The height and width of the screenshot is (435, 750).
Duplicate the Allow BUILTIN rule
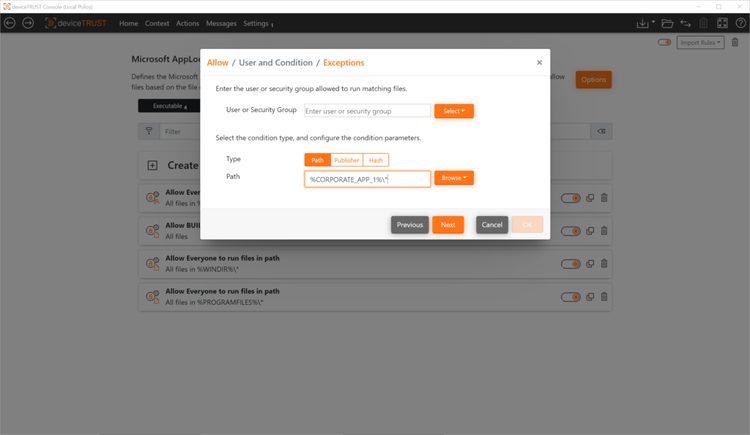[x=590, y=231]
